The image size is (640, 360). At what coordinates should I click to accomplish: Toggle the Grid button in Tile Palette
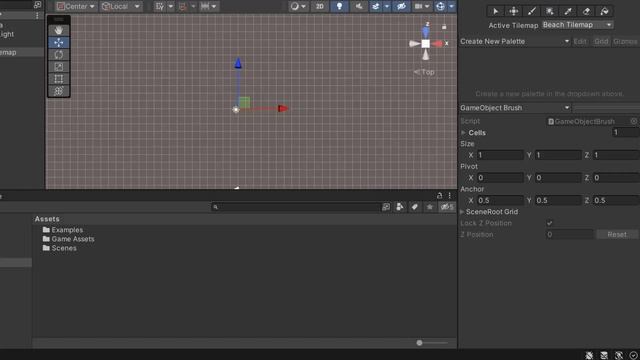pyautogui.click(x=601, y=41)
